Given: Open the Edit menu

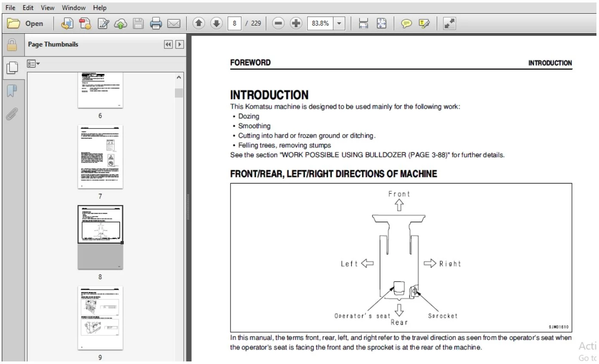Looking at the screenshot, I should coord(28,8).
